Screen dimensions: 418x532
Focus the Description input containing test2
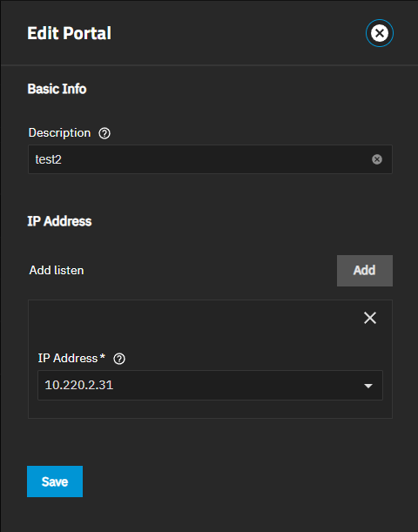coord(210,159)
